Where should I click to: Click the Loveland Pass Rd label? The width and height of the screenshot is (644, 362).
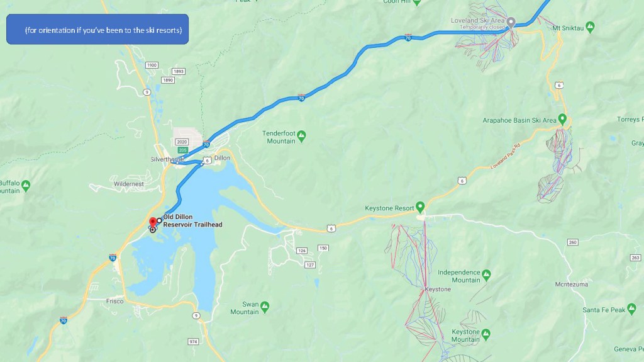[x=505, y=156]
